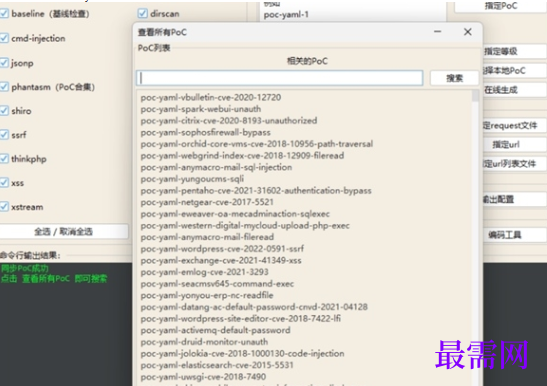Toggle the phantasm PoC checkbox
This screenshot has height=386, width=547.
pyautogui.click(x=5, y=87)
